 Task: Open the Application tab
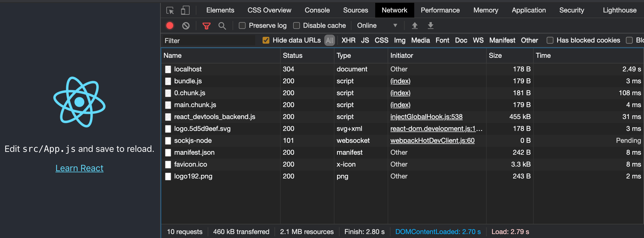pos(529,10)
